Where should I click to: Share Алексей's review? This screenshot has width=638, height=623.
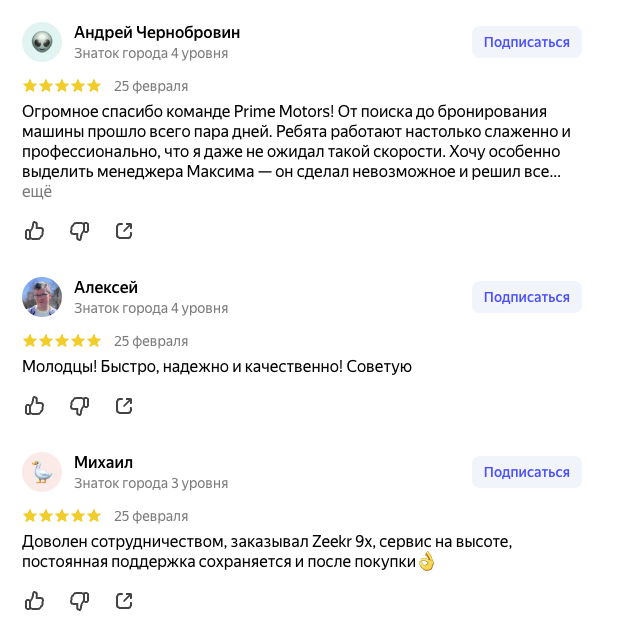[124, 406]
